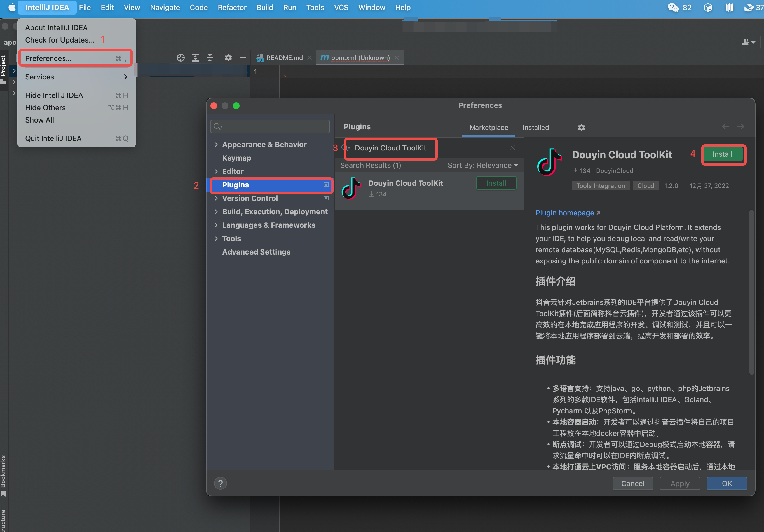
Task: Open the WeChat menu bar icon
Action: point(673,7)
